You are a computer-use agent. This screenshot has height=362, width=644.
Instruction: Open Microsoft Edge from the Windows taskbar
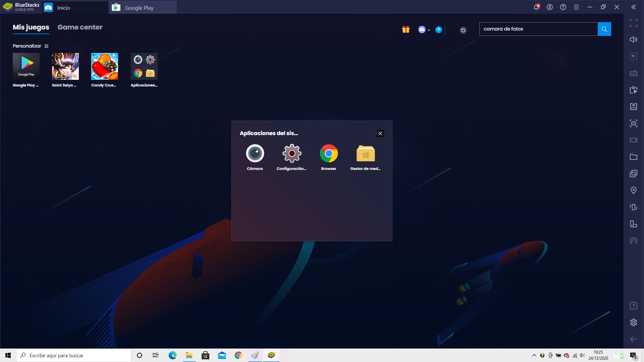[x=172, y=355]
